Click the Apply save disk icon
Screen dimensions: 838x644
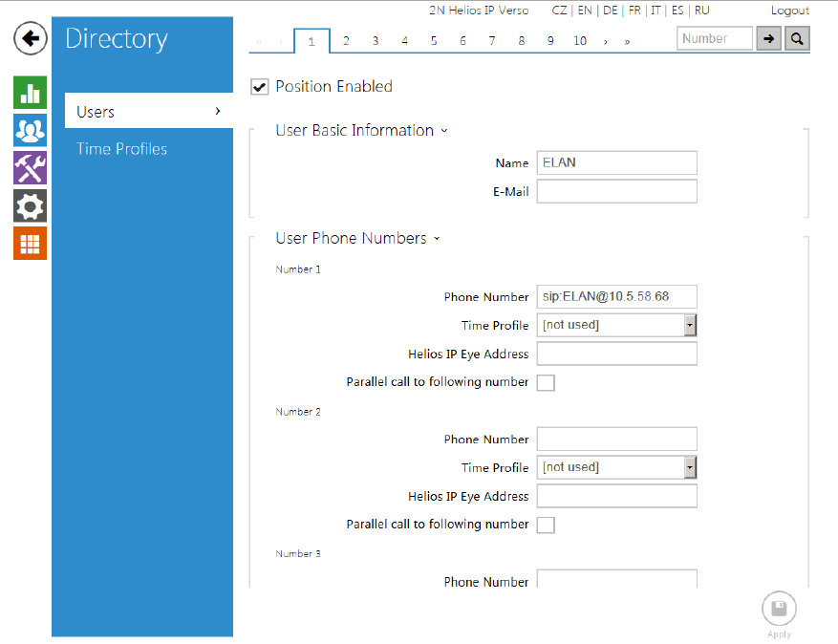pyautogui.click(x=779, y=610)
